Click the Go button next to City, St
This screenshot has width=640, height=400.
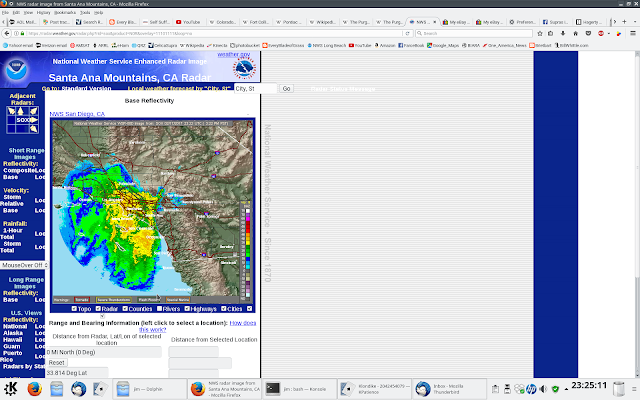(x=287, y=89)
